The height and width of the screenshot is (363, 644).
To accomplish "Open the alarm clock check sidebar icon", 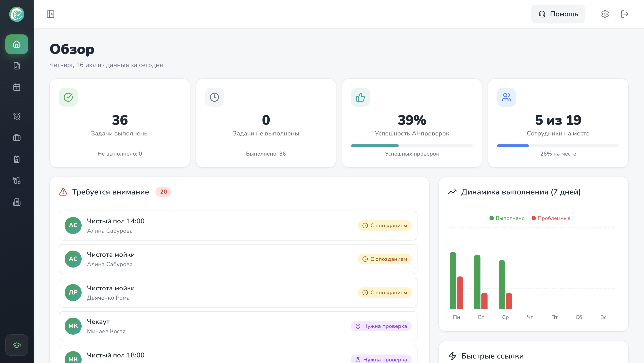I will tap(17, 116).
